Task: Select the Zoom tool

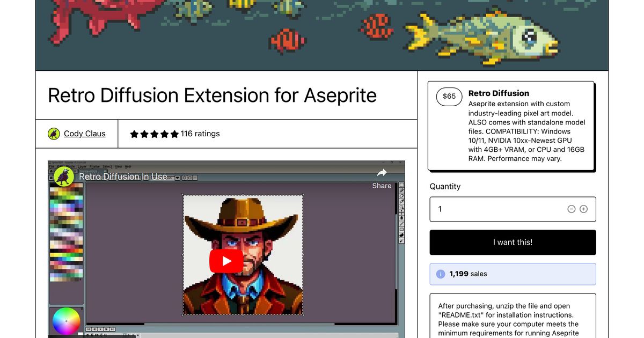Action: point(402,206)
